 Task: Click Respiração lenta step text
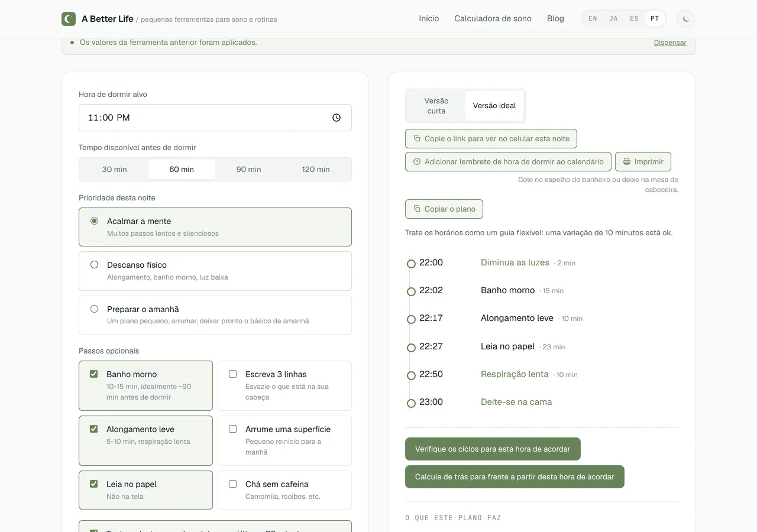tap(515, 374)
